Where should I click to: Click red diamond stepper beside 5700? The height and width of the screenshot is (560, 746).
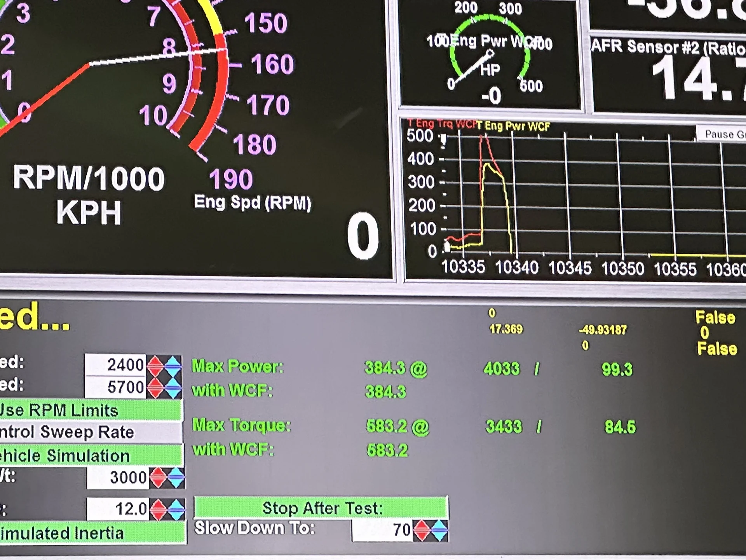point(156,387)
